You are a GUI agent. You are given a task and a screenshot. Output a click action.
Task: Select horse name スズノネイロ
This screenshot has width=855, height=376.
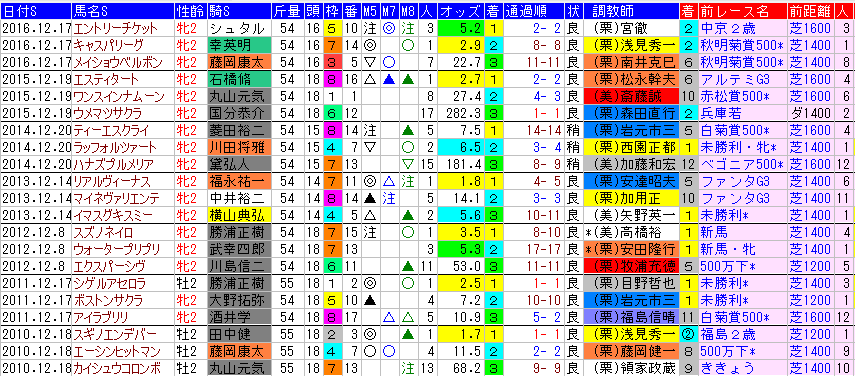[103, 232]
